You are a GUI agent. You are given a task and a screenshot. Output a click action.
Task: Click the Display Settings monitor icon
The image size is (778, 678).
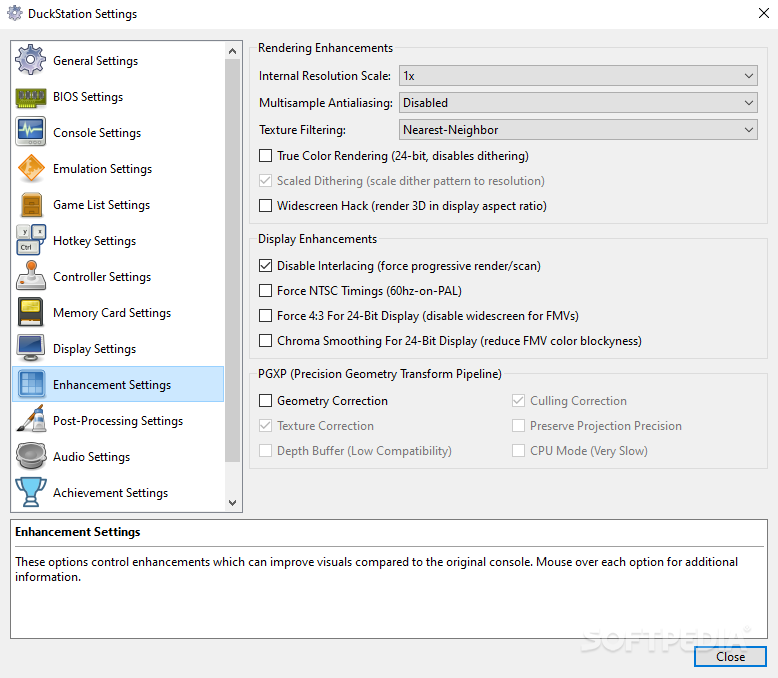(x=31, y=348)
